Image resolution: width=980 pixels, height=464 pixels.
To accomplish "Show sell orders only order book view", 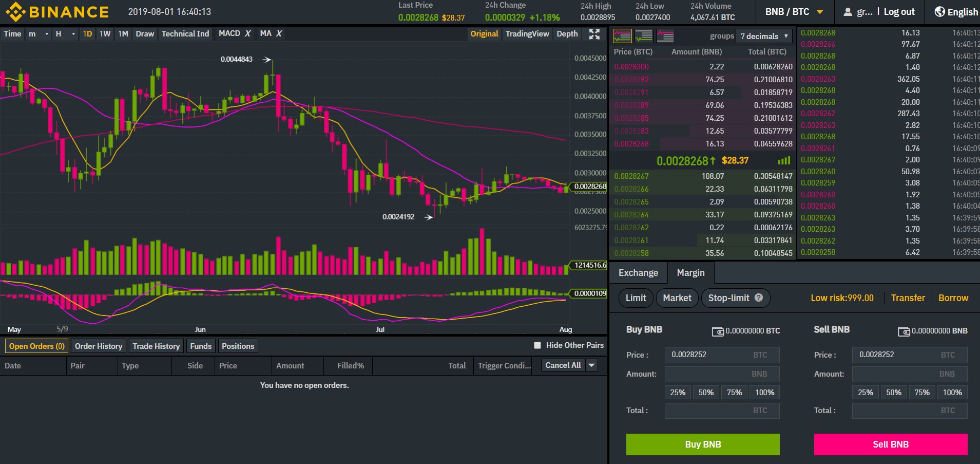I will click(665, 36).
